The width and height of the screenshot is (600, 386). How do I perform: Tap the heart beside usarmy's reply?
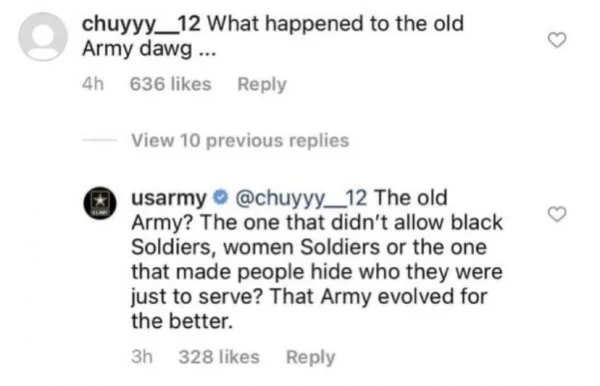pyautogui.click(x=557, y=214)
